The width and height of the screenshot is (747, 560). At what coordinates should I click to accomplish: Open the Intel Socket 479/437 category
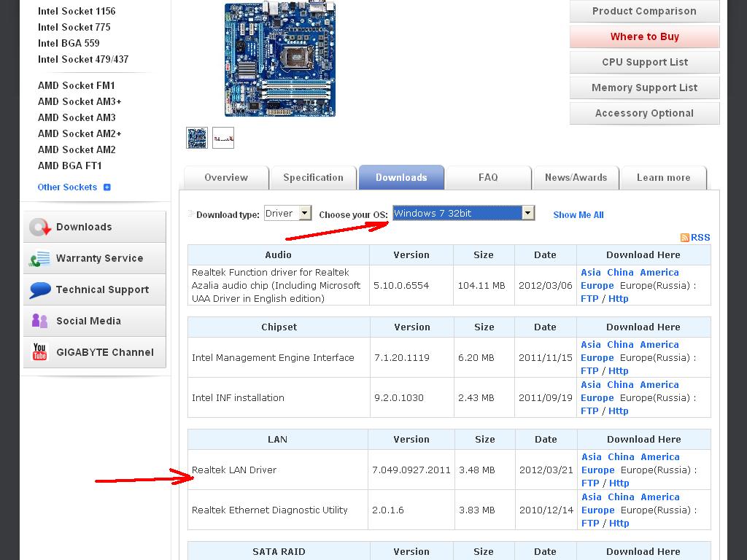coord(83,60)
